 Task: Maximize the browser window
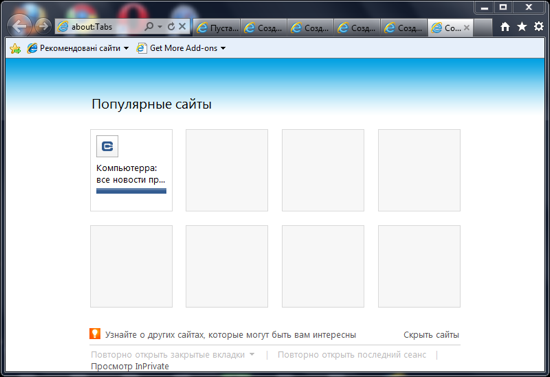pyautogui.click(x=503, y=7)
